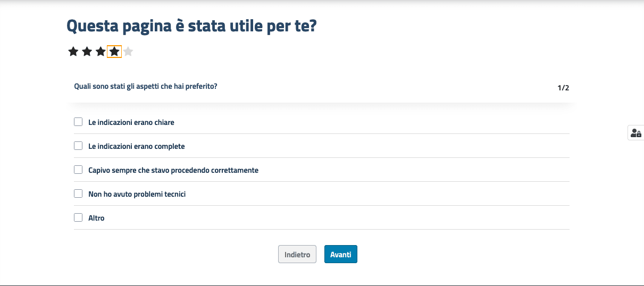
Task: Check 'Le indicazioni erano chiare' checkbox
Action: click(78, 122)
